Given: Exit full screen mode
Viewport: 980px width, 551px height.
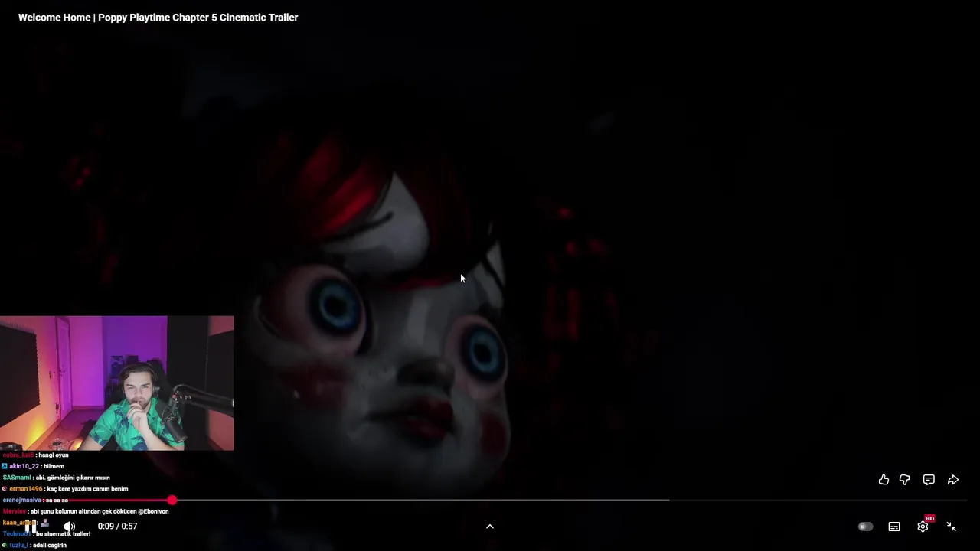Looking at the screenshot, I should pyautogui.click(x=951, y=527).
